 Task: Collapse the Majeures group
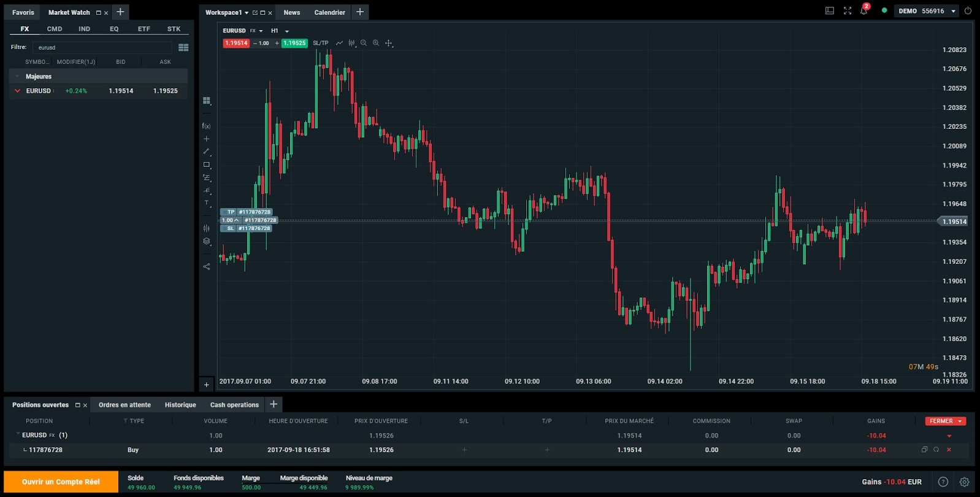(x=17, y=77)
